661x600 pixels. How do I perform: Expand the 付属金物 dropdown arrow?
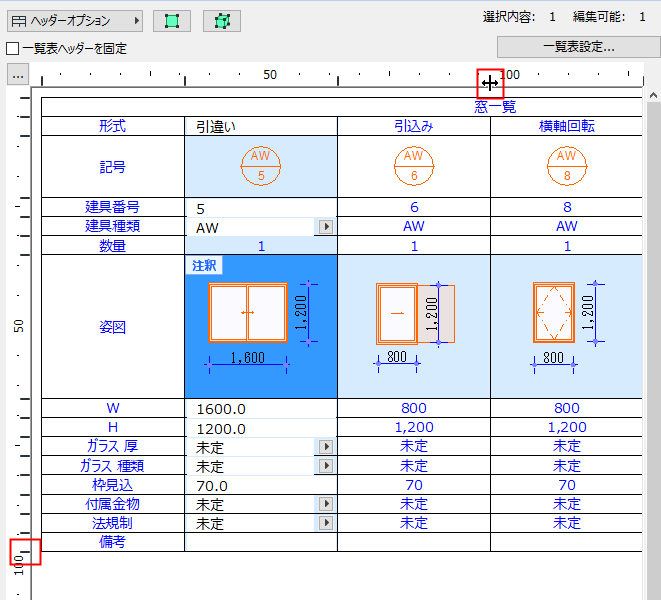point(325,504)
